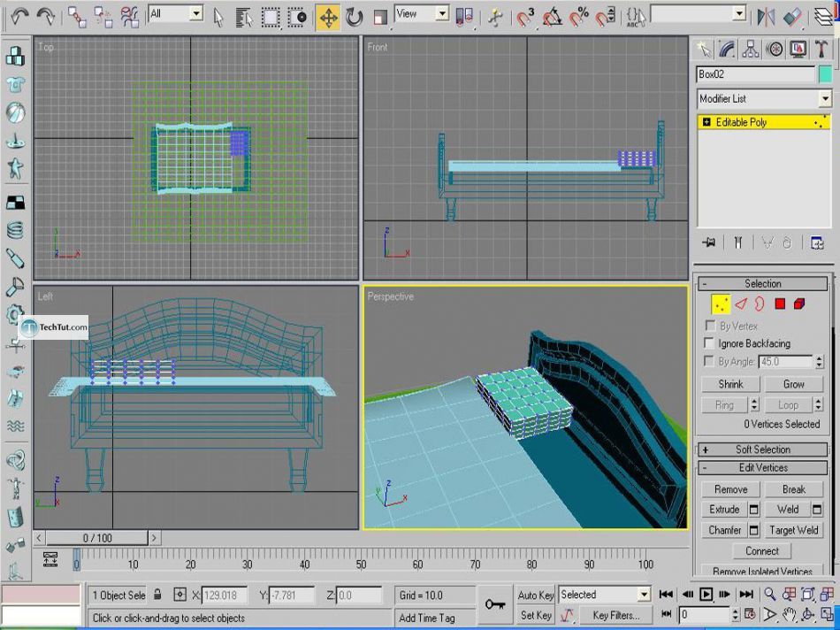Collapse the Soft Selection rollout

tap(763, 449)
